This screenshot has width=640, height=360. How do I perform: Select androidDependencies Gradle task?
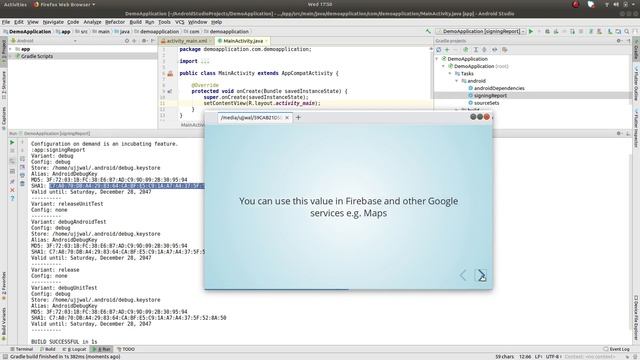coord(499,88)
